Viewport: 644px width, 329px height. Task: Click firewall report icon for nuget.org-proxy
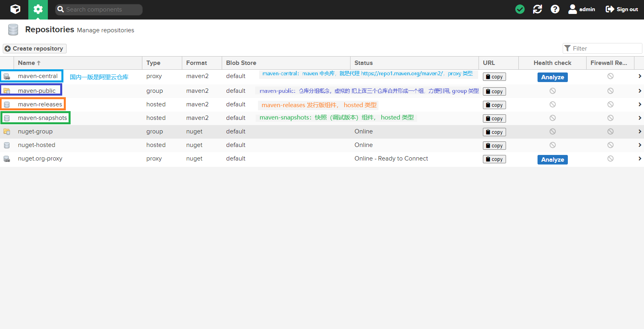point(611,159)
